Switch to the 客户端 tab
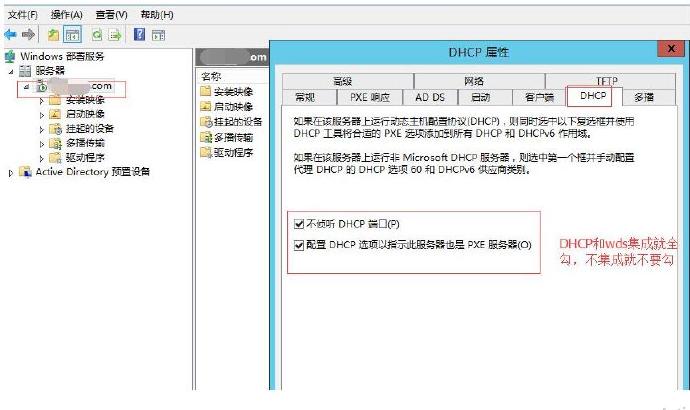 click(x=539, y=97)
